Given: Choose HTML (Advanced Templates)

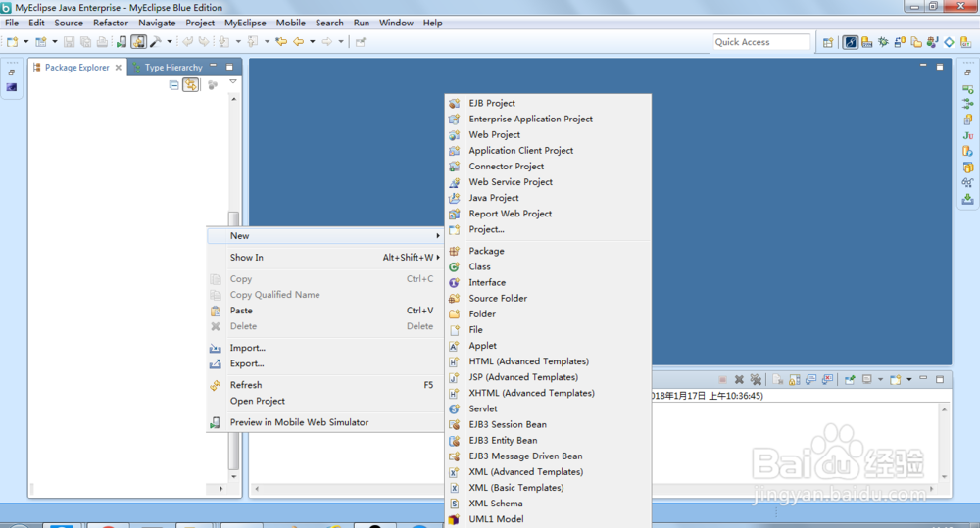Looking at the screenshot, I should tap(548, 361).
